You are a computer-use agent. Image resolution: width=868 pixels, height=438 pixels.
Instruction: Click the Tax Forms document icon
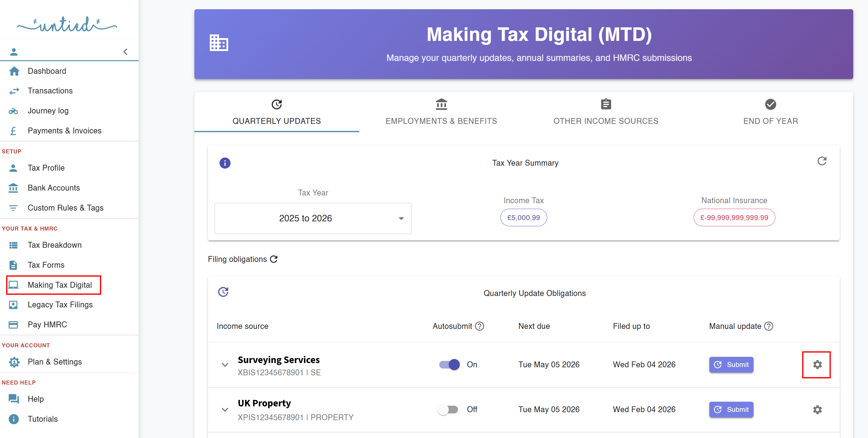coord(14,265)
